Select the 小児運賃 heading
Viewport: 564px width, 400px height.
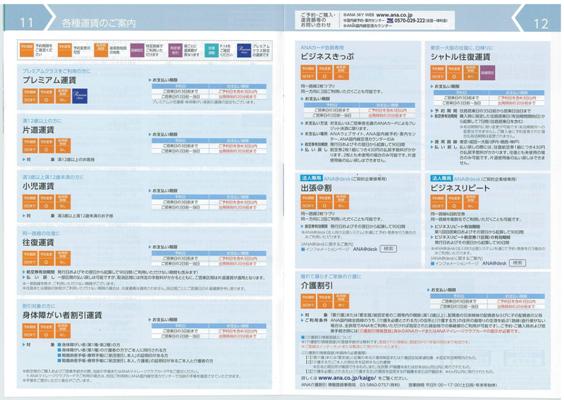coord(38,186)
